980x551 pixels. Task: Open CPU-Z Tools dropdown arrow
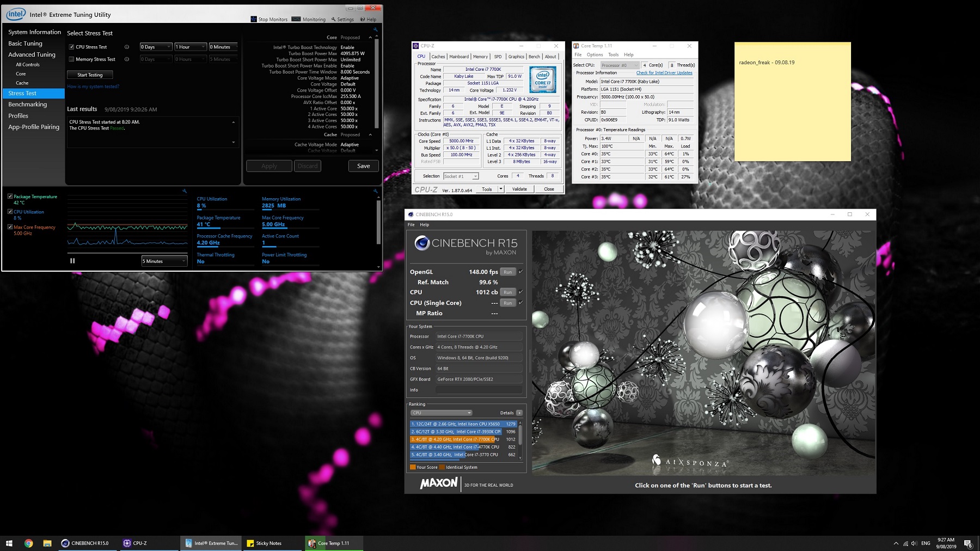click(501, 189)
